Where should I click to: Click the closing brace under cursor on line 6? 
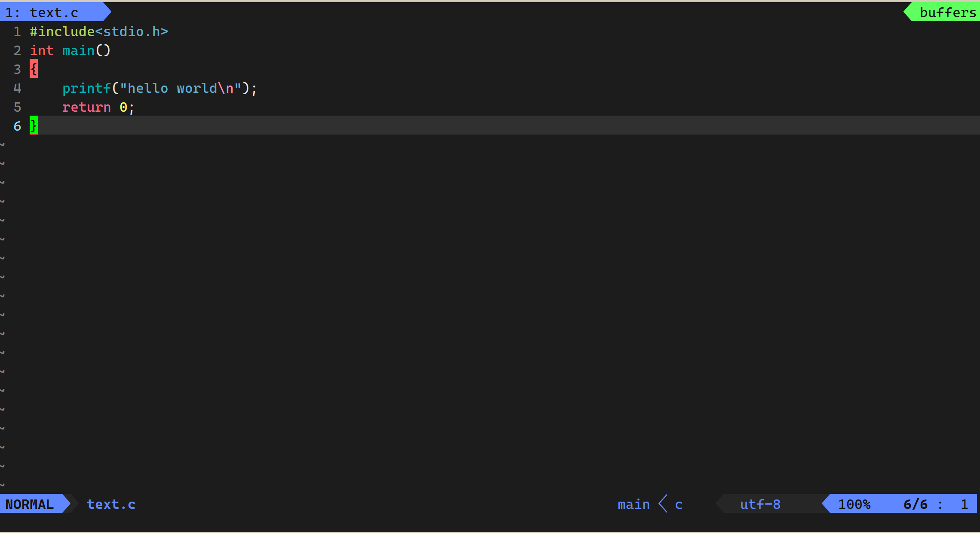pos(34,125)
